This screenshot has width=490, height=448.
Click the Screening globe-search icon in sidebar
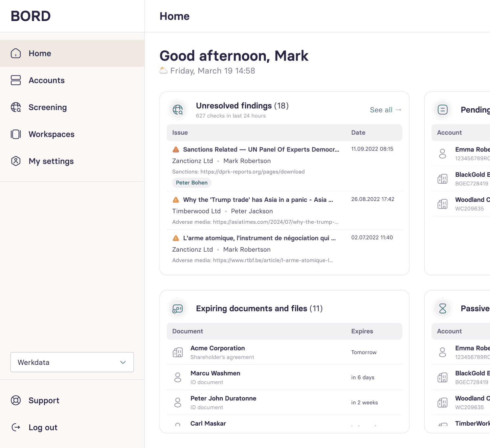point(16,107)
